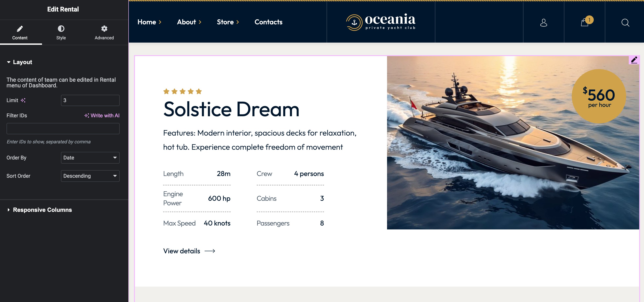Click the View details link
Viewport: 644px width, 302px height.
(181, 251)
